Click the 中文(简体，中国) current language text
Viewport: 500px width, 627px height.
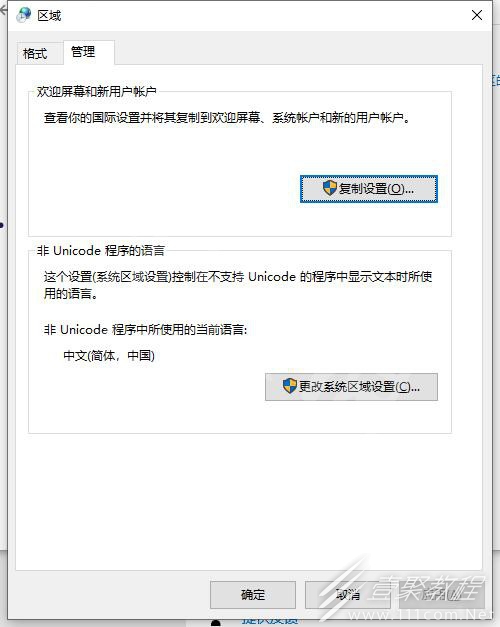[x=109, y=355]
